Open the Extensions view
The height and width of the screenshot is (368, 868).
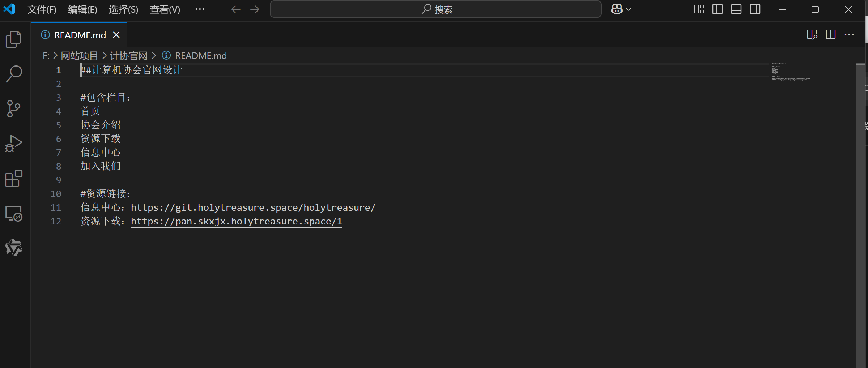coord(14,178)
